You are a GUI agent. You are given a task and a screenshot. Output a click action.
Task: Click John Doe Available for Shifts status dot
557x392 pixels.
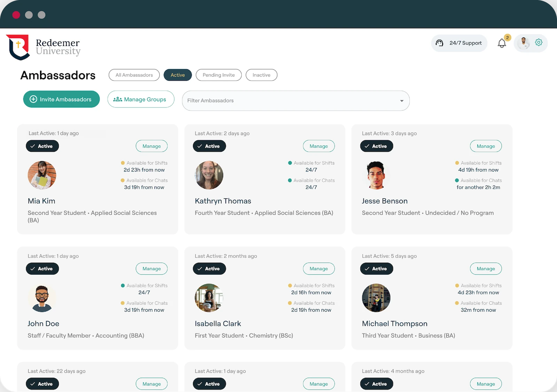point(123,285)
